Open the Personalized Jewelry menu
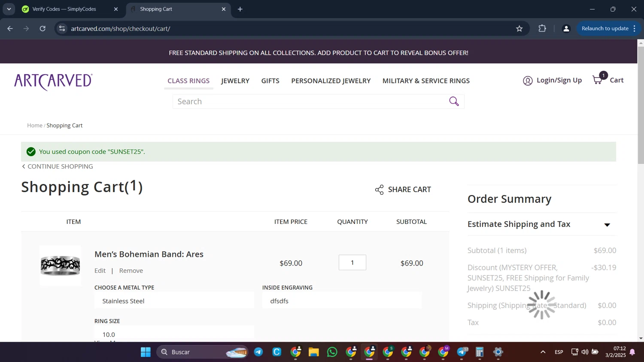Image resolution: width=644 pixels, height=362 pixels. point(331,81)
